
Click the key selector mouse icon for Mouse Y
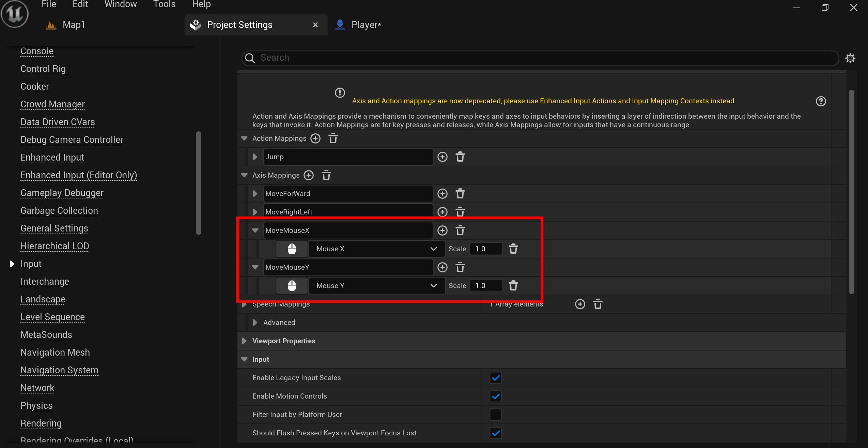[292, 286]
